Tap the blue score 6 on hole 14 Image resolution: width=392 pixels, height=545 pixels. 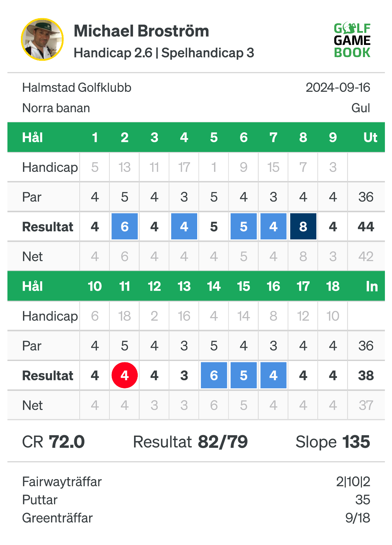tap(214, 375)
